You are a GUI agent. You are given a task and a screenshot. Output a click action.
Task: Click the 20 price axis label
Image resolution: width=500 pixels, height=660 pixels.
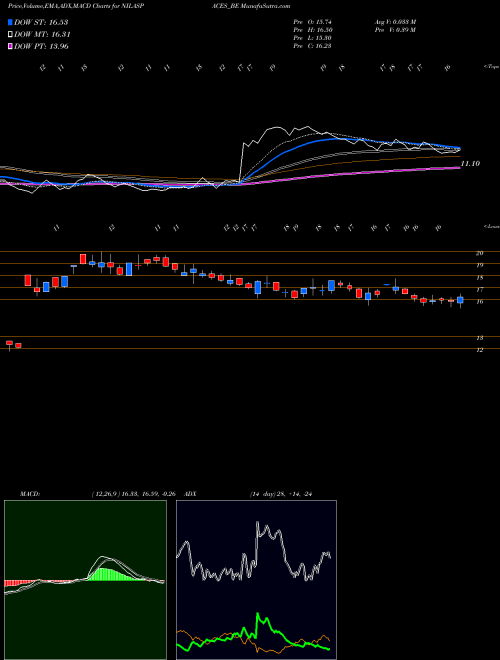tap(479, 253)
